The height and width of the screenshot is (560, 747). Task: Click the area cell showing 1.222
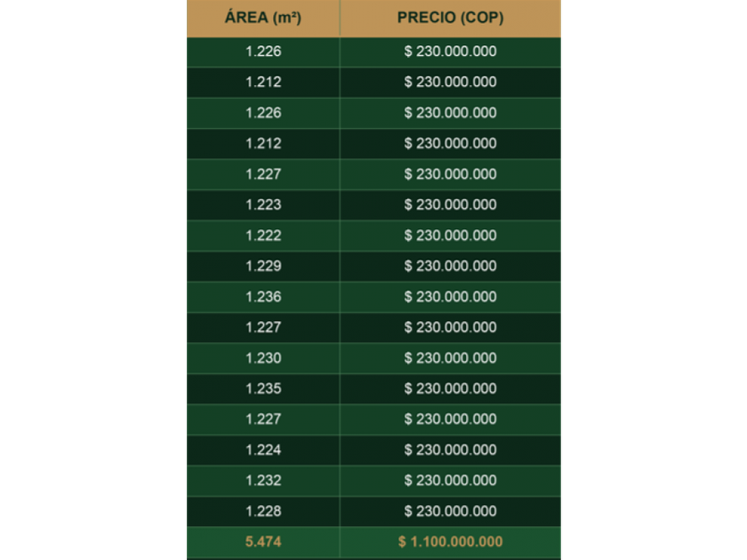[263, 236]
